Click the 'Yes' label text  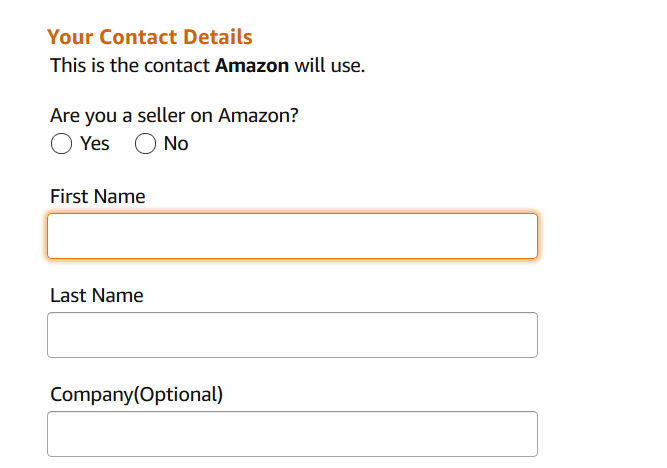coord(94,143)
